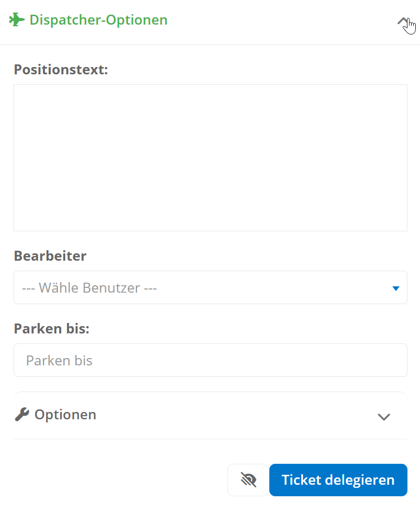420x513 pixels.
Task: Click the green airplane dispatcher icon
Action: 17,20
